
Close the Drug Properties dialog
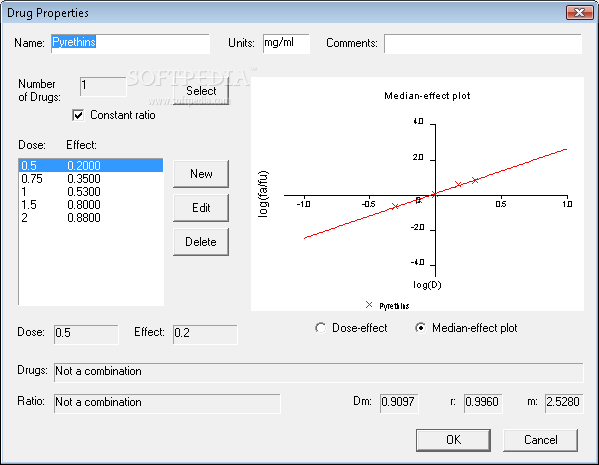(x=579, y=13)
